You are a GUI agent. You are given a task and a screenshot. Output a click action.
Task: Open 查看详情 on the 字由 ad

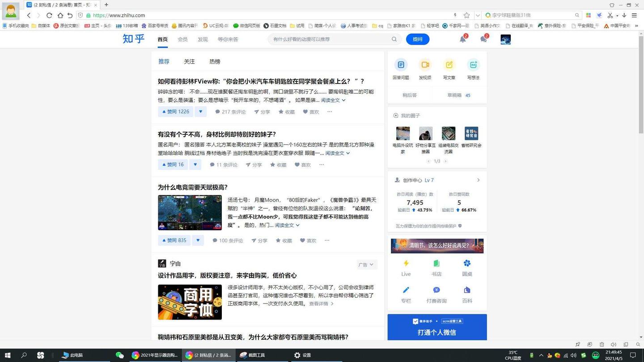pos(322,304)
